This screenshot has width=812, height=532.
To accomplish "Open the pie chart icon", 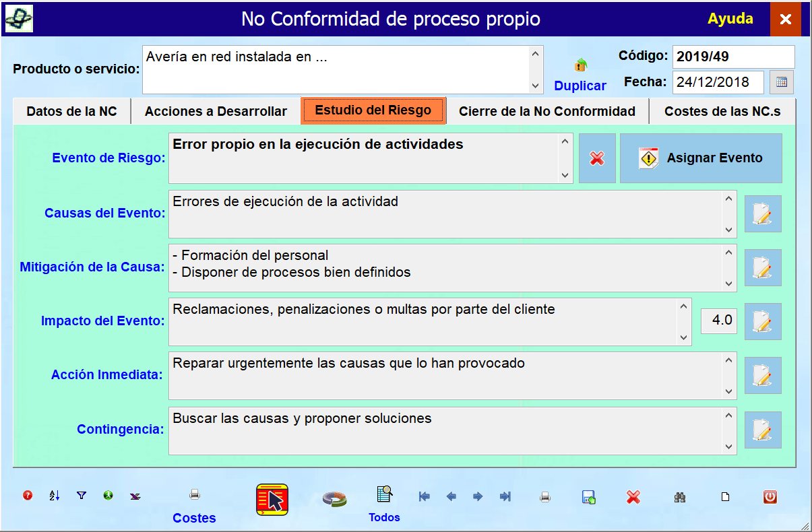I will pos(334,498).
